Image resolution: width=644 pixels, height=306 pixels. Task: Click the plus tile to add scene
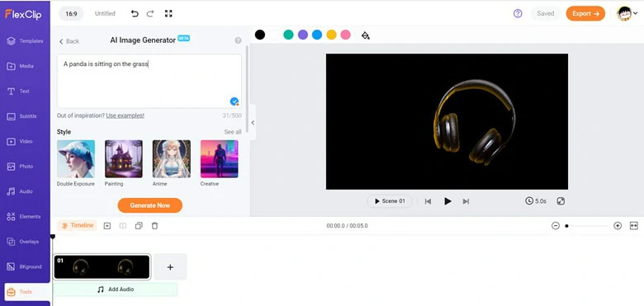170,267
